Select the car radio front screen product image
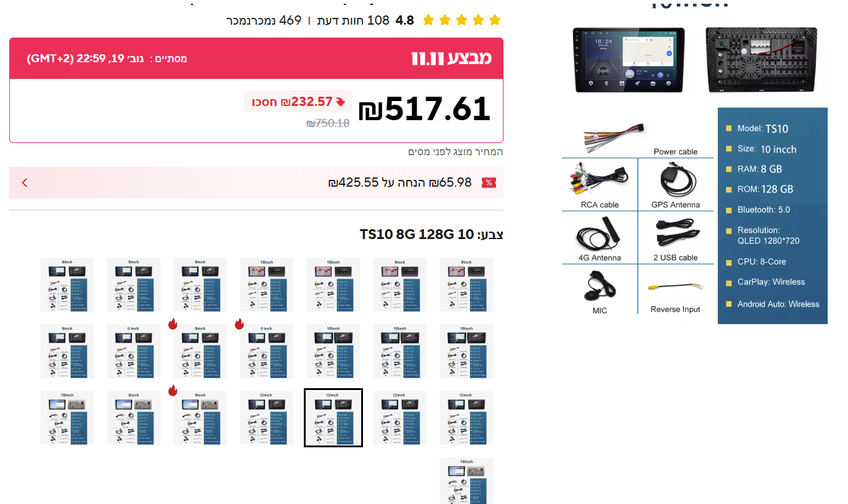Viewport: 848px width, 504px height. click(x=630, y=60)
